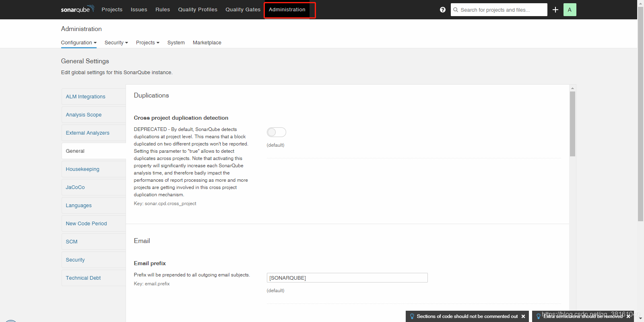
Task: Select Languages settings category
Action: click(94, 206)
